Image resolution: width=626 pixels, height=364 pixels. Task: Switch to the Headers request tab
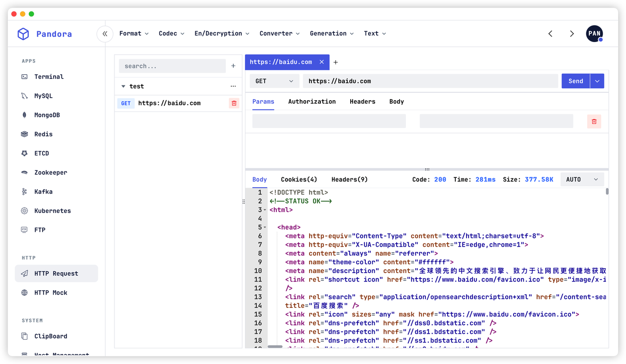pos(362,102)
